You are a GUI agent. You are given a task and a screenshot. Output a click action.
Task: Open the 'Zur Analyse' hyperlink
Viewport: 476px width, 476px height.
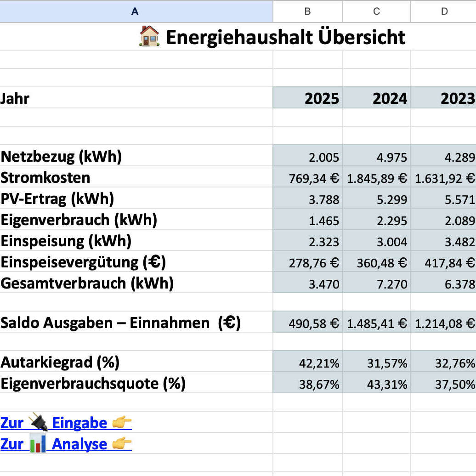[60, 444]
